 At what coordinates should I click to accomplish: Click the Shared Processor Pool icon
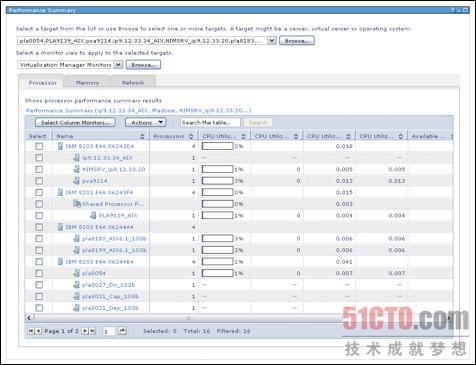coord(77,204)
